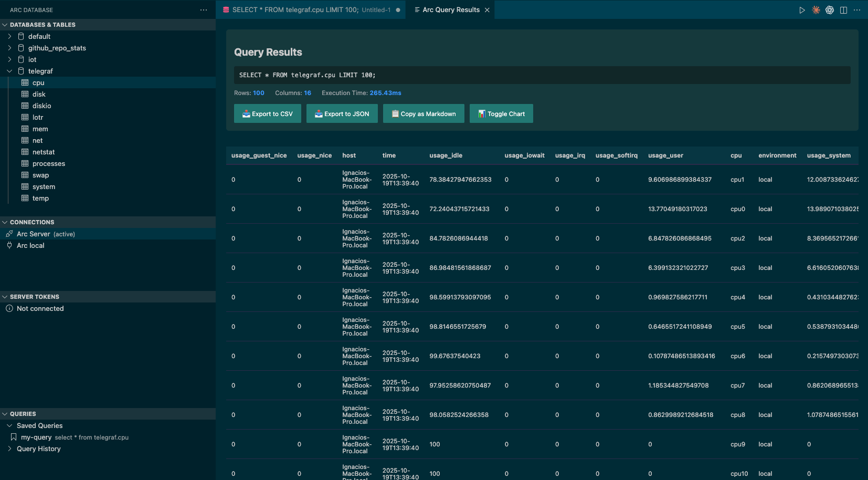Export results to CSV
Screen dimensions: 868x480
click(x=267, y=113)
